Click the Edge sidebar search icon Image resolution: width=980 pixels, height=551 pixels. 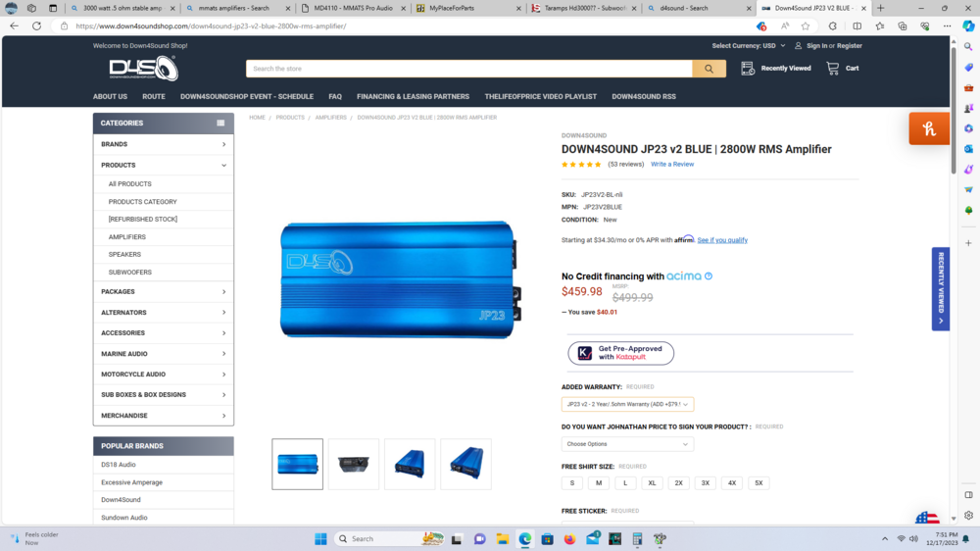[968, 47]
